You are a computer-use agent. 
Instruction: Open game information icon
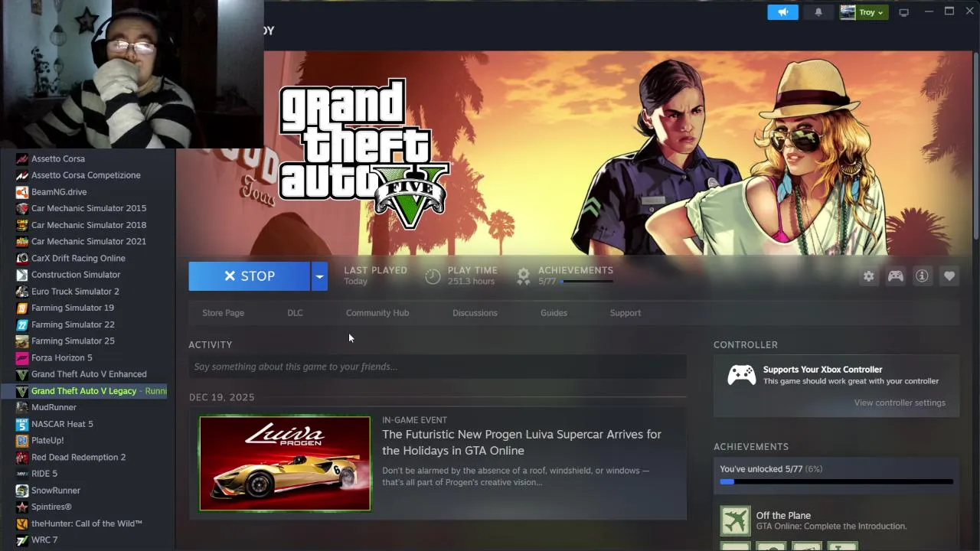pyautogui.click(x=922, y=276)
